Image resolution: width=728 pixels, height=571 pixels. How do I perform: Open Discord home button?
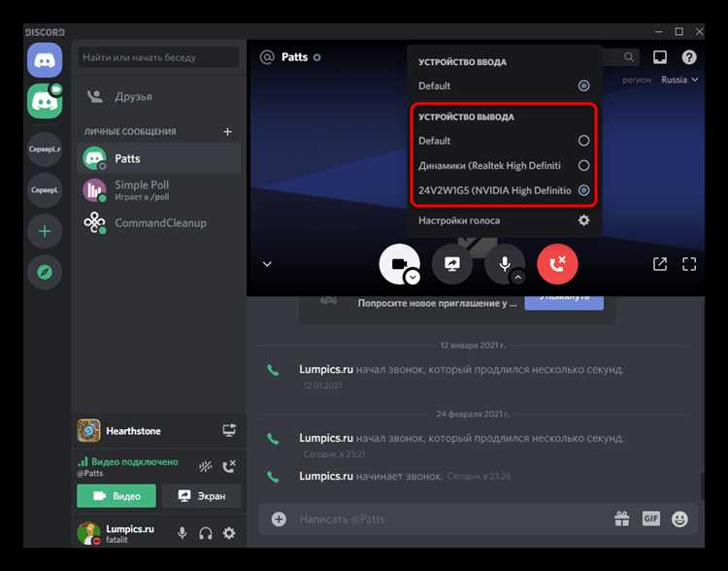click(45, 60)
